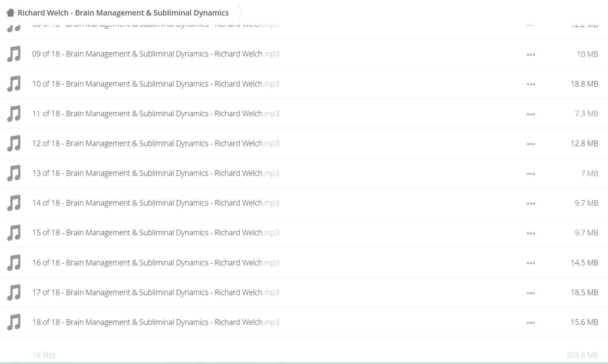Click music icon for file 14 of 18
Screen dimensions: 608x364
tap(14, 203)
